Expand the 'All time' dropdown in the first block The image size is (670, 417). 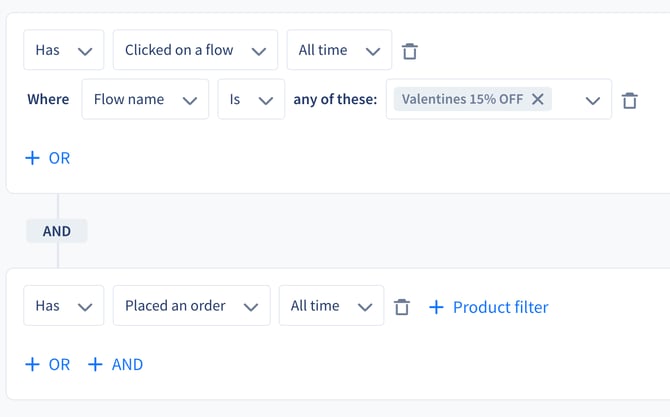(339, 50)
